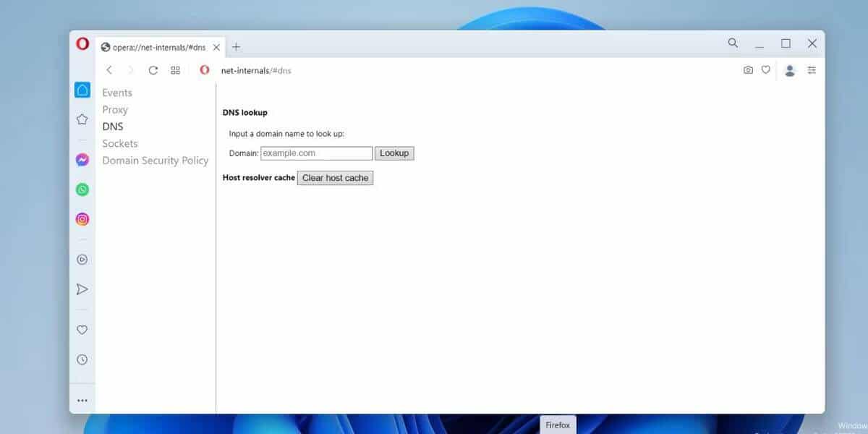Open the three-dots sidebar setup menu
The image size is (868, 434).
coord(82,400)
